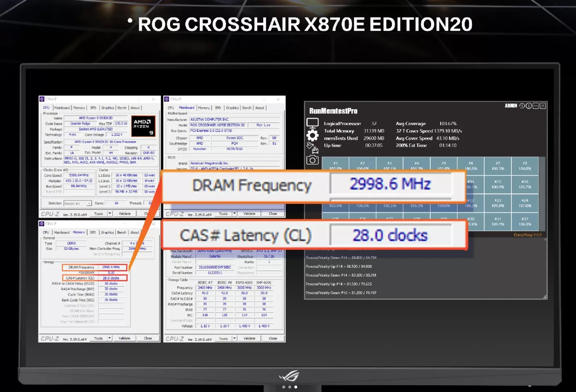Click the last carousel dot below the monitor
Image resolution: width=576 pixels, height=392 pixels.
296,387
